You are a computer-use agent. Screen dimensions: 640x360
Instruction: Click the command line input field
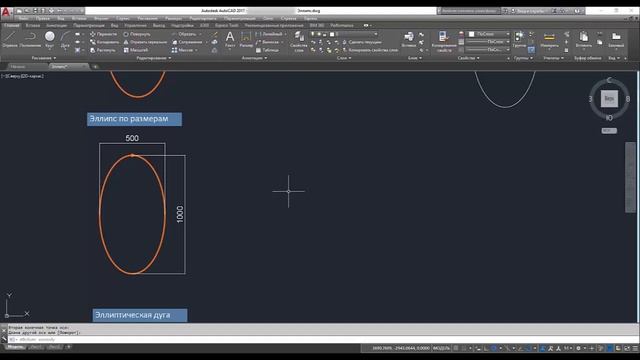(x=322, y=340)
